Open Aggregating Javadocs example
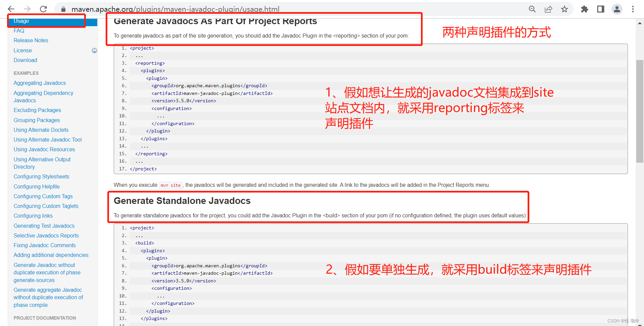Viewport: 644px width, 326px height. 40,83
